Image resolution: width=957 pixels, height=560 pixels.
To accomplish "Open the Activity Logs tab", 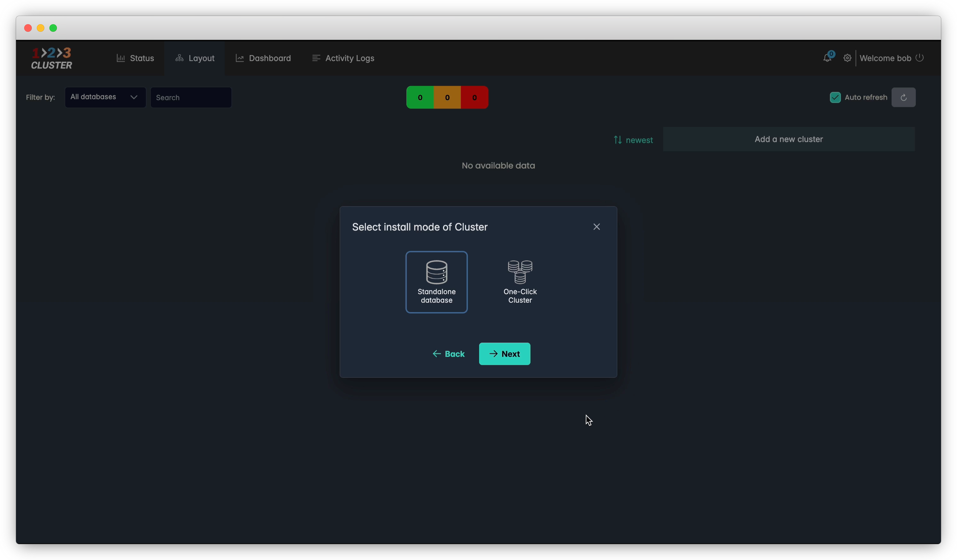I will pos(343,58).
